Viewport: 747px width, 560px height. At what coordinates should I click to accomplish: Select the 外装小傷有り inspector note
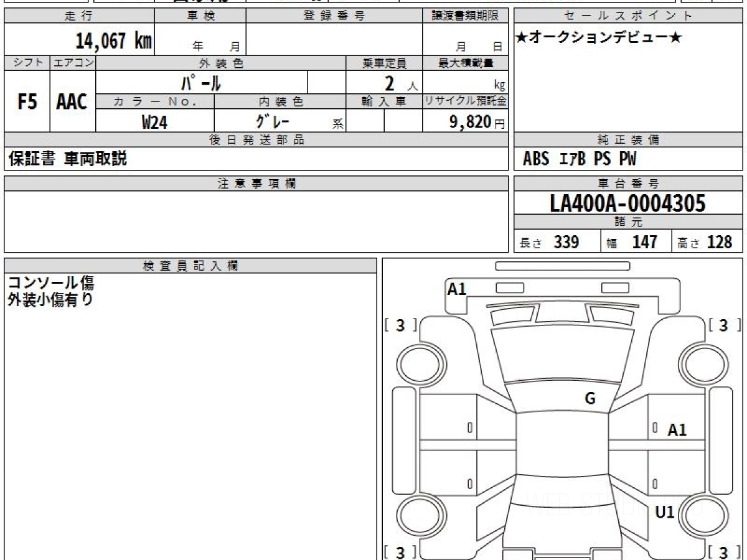click(x=51, y=300)
